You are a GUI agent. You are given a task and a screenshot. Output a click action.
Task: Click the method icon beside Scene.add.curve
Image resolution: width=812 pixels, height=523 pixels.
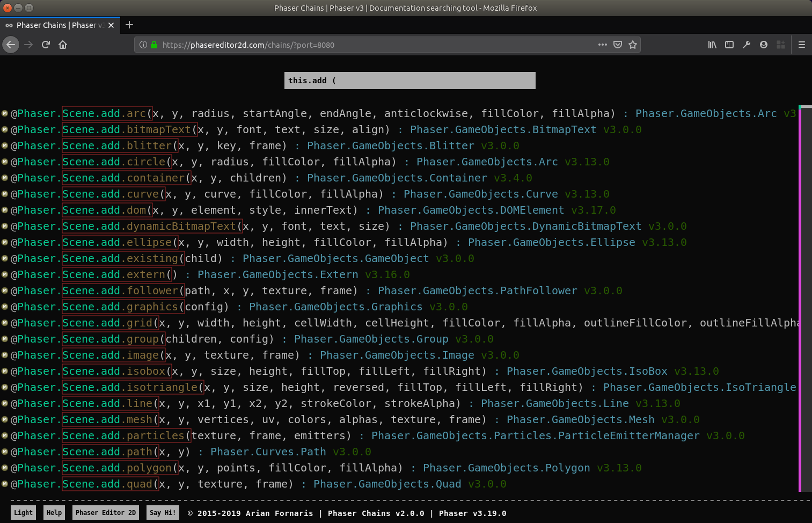pyautogui.click(x=4, y=194)
